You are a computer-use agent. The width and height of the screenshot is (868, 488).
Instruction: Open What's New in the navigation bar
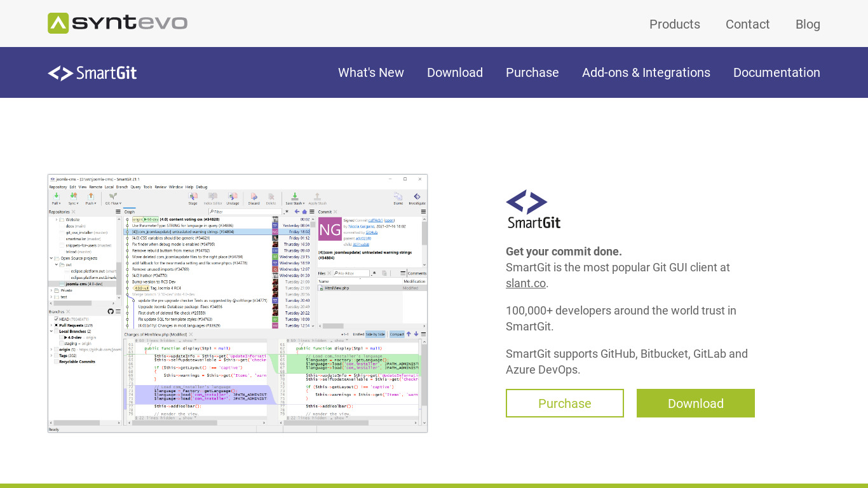point(371,72)
